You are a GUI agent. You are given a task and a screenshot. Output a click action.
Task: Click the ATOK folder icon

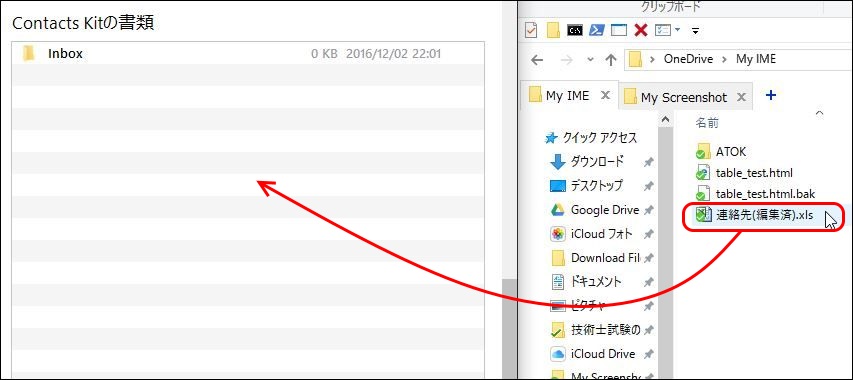tap(703, 151)
